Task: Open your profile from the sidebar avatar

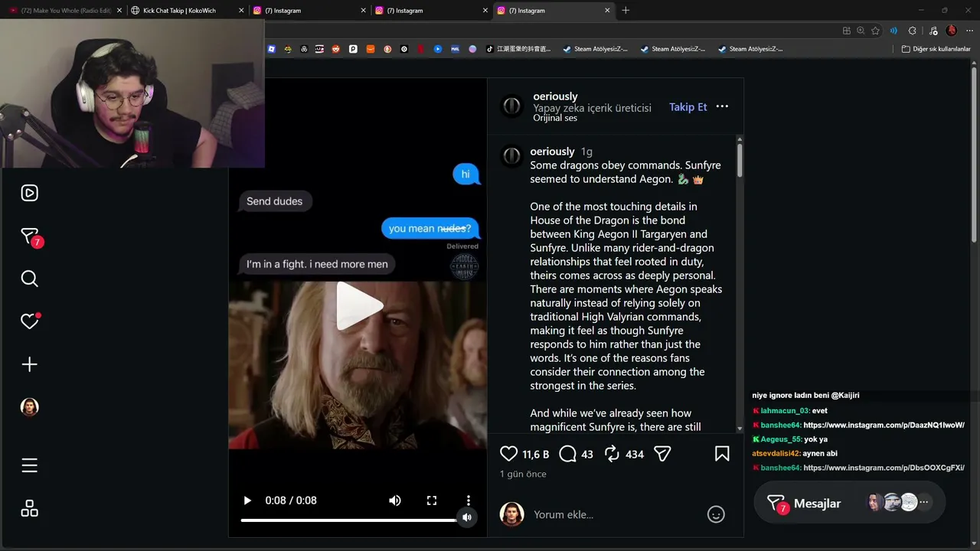Action: pyautogui.click(x=29, y=407)
